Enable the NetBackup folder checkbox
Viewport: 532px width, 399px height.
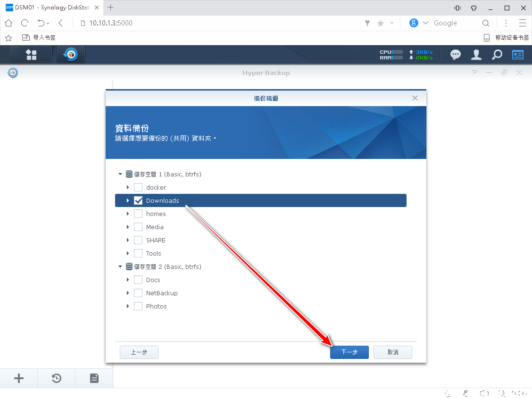[138, 293]
